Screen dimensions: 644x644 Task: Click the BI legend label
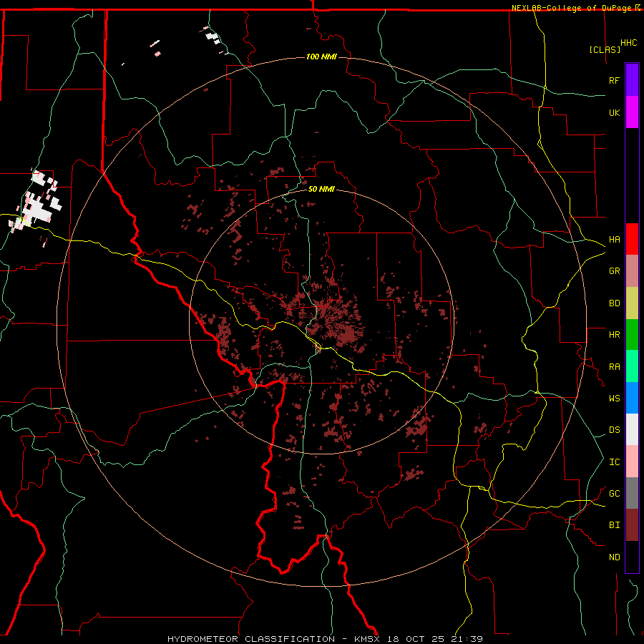click(x=614, y=525)
